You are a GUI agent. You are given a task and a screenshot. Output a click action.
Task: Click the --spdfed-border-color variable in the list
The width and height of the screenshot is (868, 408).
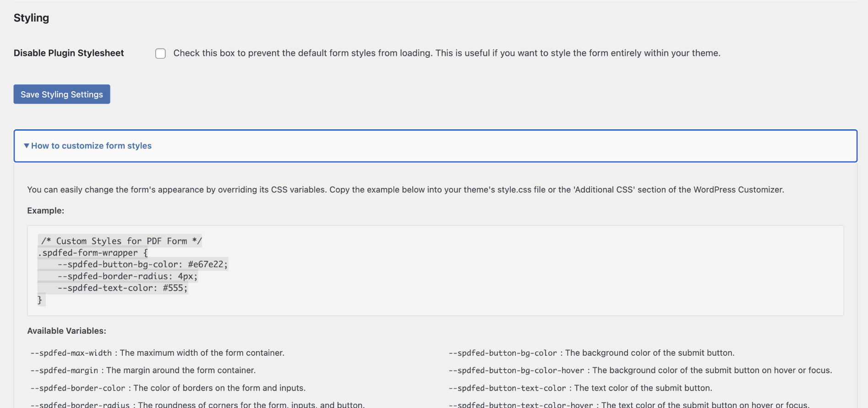pyautogui.click(x=78, y=388)
